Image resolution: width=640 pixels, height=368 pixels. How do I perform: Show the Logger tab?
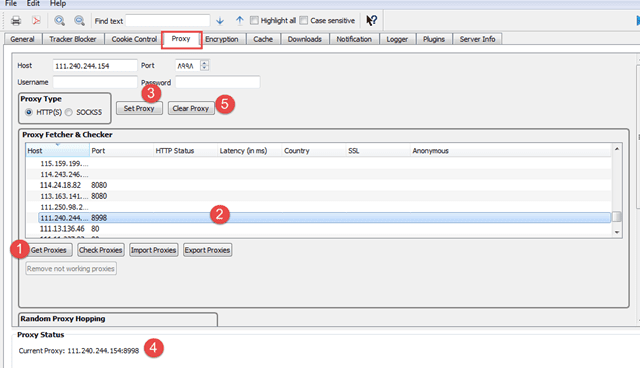tap(397, 39)
